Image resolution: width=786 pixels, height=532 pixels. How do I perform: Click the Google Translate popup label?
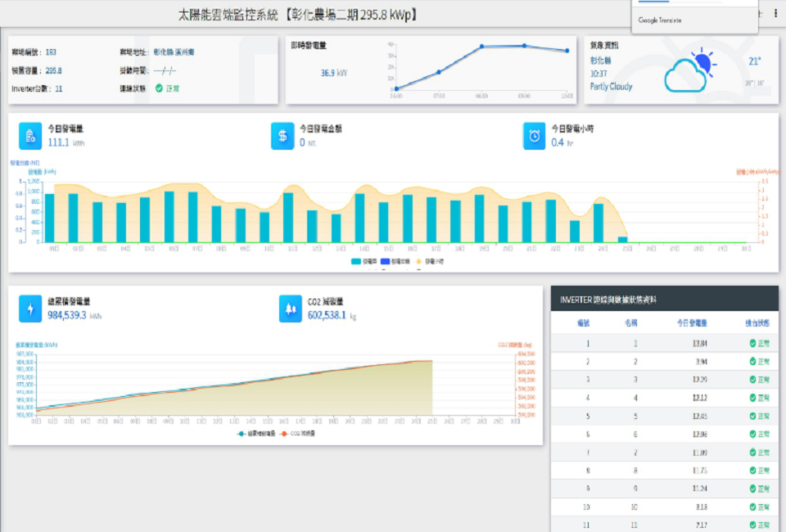[659, 20]
